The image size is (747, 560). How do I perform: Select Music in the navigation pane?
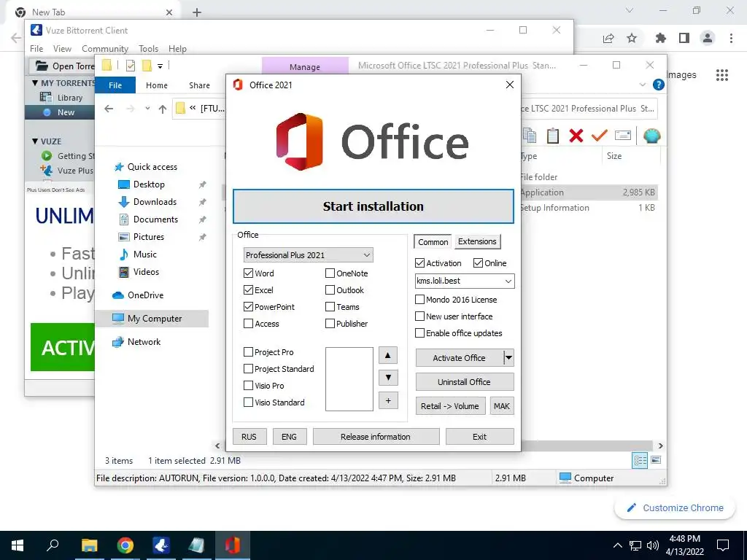coord(145,254)
